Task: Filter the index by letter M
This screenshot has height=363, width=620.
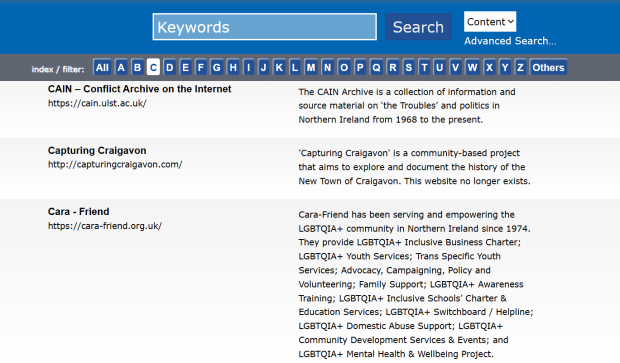Action: click(x=311, y=67)
